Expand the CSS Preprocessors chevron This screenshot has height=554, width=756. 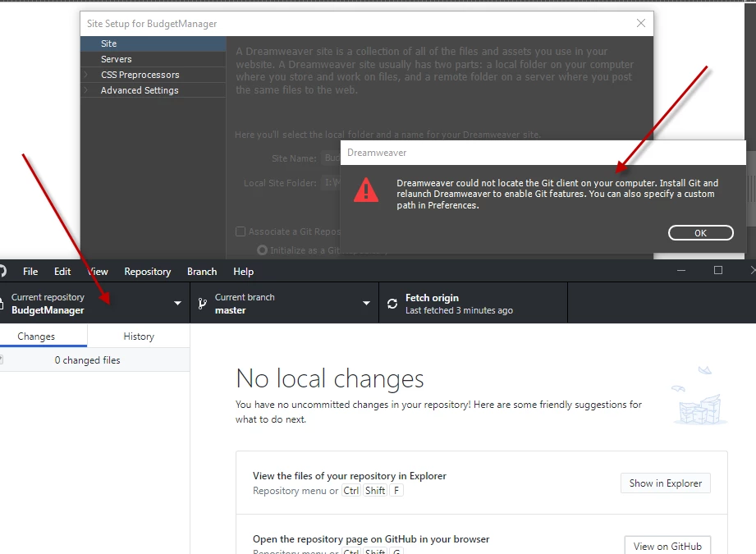[86, 75]
